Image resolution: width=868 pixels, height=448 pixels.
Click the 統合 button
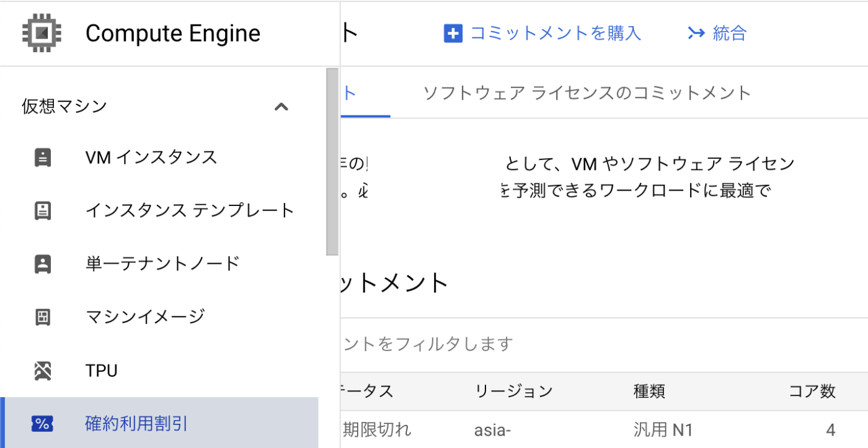(717, 33)
